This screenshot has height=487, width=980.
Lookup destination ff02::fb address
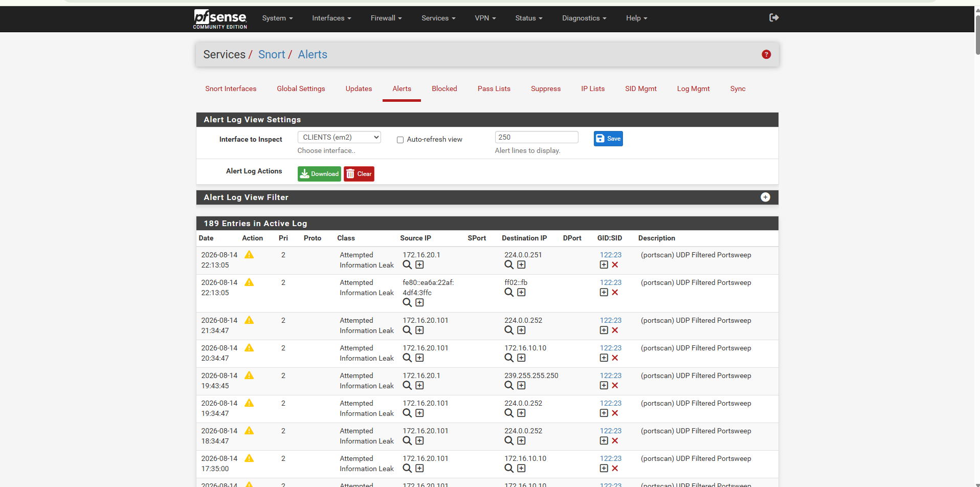pyautogui.click(x=509, y=293)
